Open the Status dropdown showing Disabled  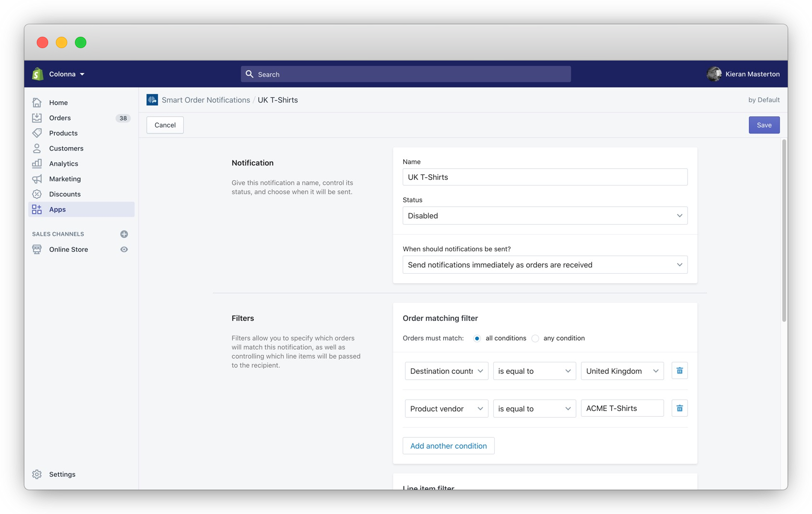click(x=545, y=216)
